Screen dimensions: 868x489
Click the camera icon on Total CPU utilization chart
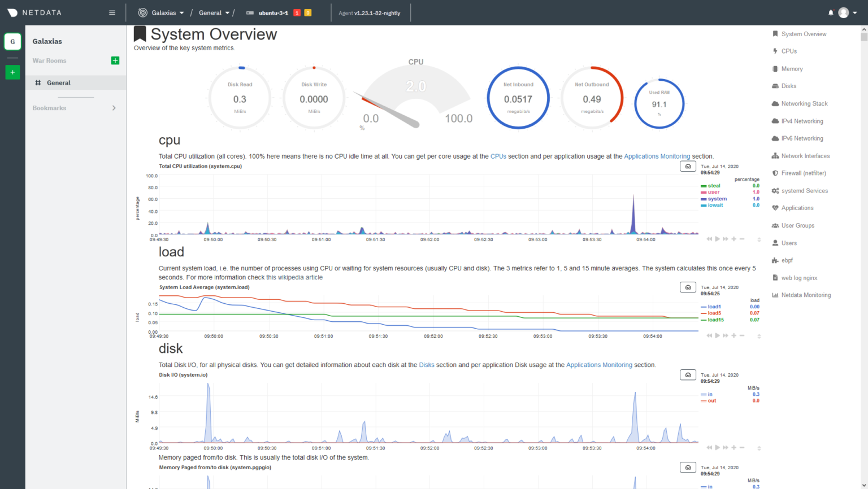tap(688, 166)
